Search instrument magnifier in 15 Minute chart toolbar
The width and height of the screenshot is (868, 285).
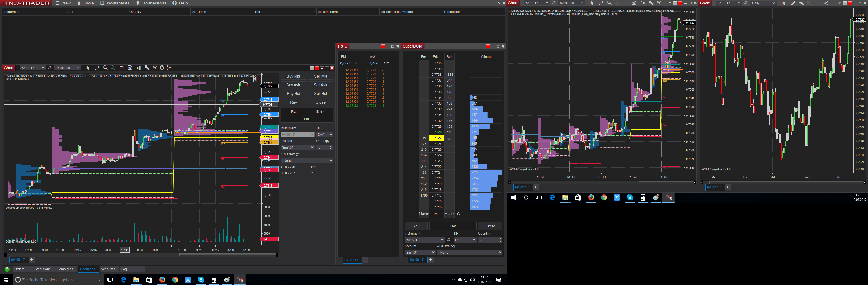(50, 68)
